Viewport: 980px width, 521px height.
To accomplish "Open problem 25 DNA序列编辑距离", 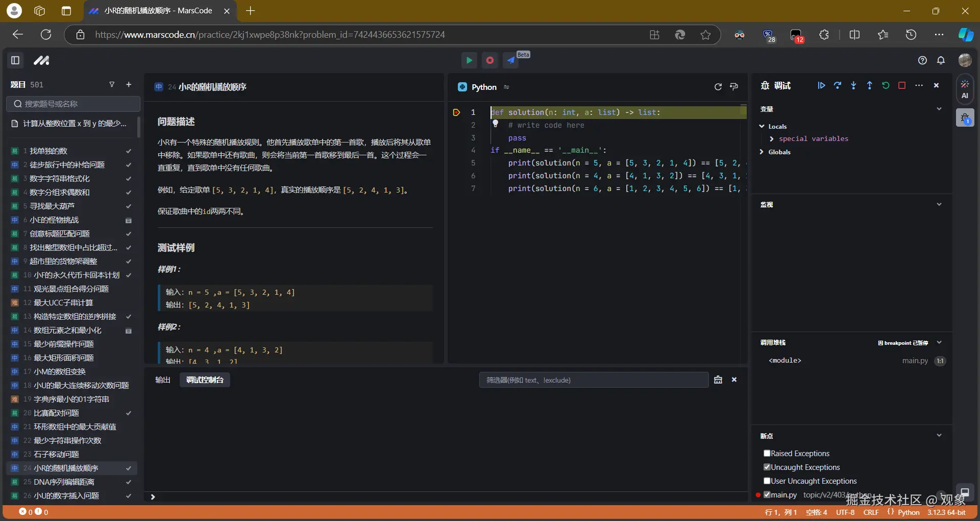I will point(63,482).
